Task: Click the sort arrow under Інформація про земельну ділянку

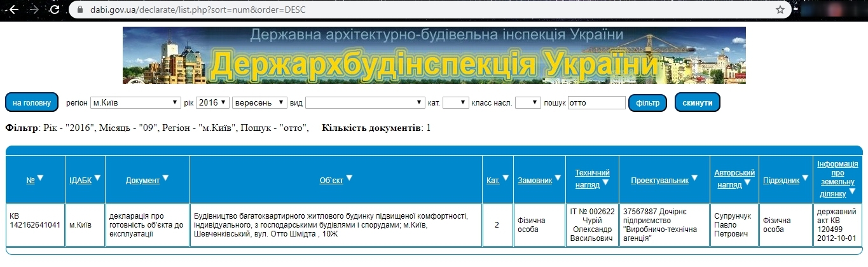Action: [x=852, y=191]
